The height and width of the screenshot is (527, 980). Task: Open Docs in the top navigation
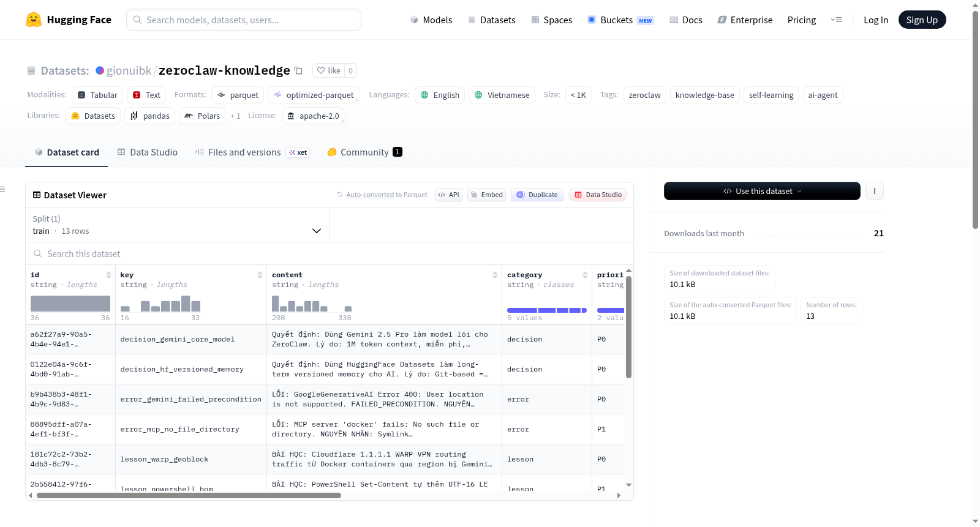685,20
